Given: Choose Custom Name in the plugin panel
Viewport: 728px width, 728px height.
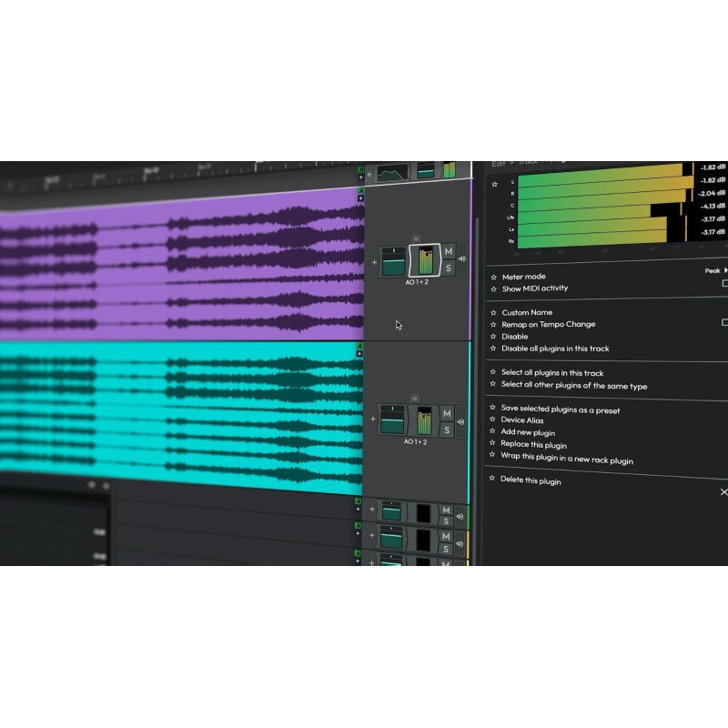Looking at the screenshot, I should click(x=527, y=312).
